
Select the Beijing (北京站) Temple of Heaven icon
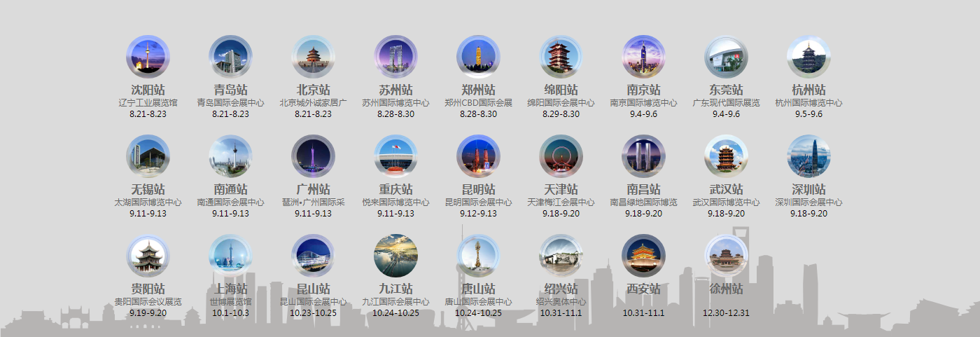[313, 57]
